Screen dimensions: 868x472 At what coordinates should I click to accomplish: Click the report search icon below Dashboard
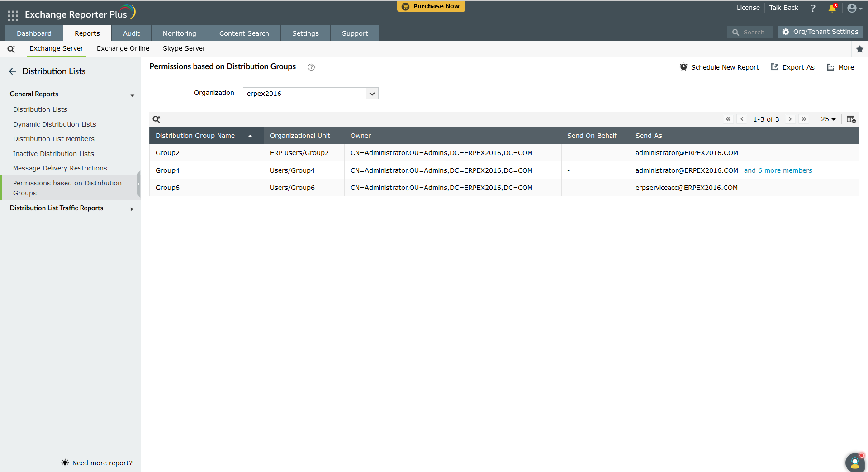tap(11, 49)
